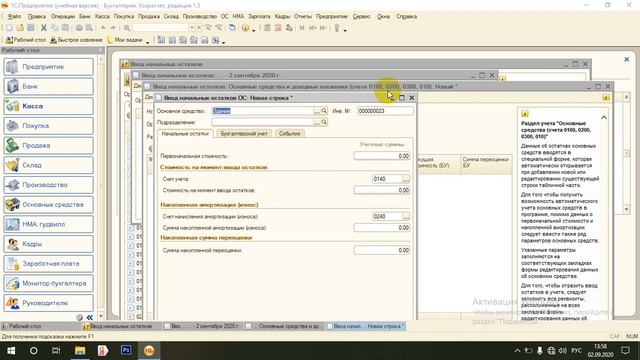
Task: Open the search history dropdown in toolbar
Action: (191, 28)
